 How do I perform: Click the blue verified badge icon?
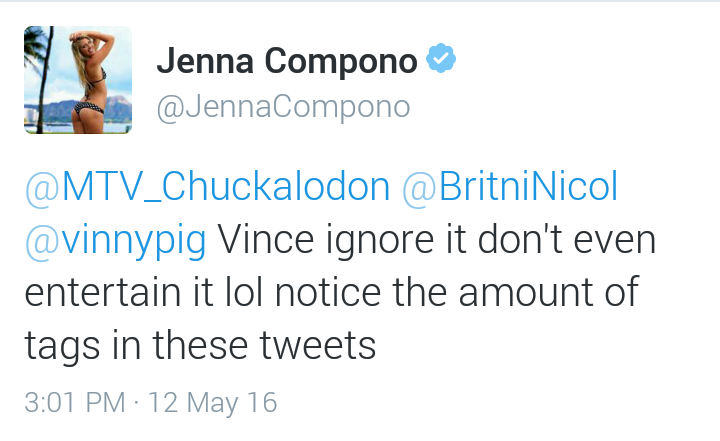(441, 58)
